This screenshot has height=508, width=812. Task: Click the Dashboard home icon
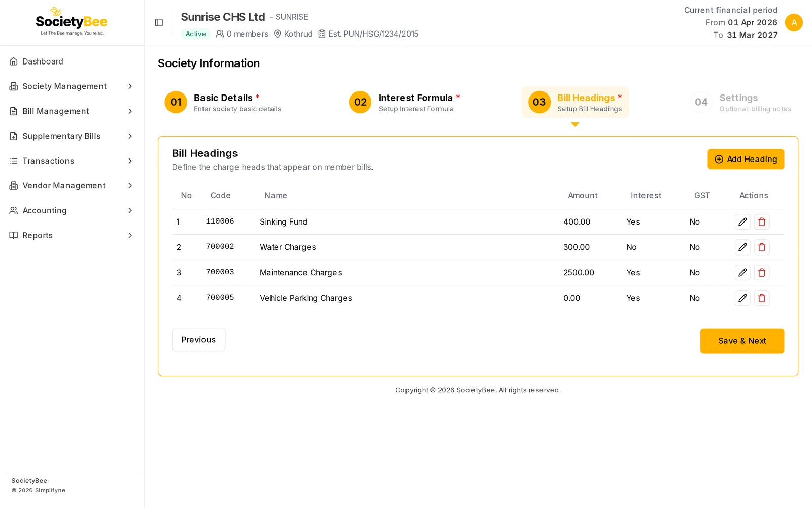pyautogui.click(x=14, y=61)
